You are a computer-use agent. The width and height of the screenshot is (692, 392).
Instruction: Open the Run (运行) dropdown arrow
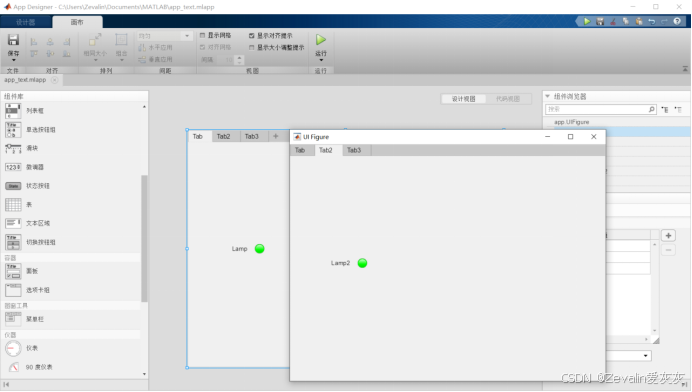[321, 60]
